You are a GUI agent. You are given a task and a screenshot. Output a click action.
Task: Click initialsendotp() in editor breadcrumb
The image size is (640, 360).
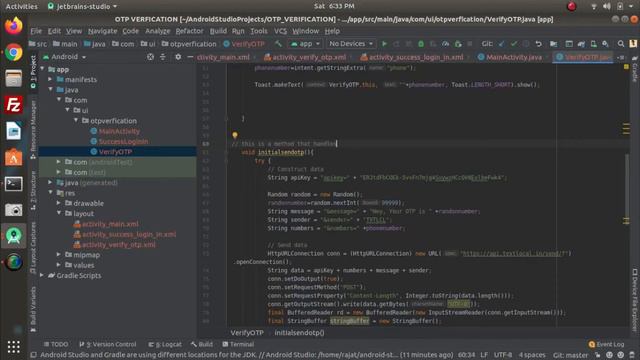pyautogui.click(x=299, y=333)
